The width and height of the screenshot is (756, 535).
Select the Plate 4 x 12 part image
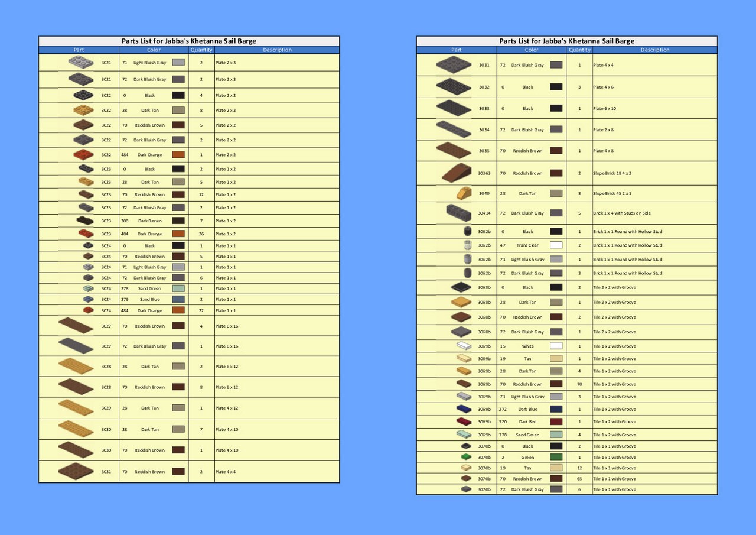coord(76,408)
